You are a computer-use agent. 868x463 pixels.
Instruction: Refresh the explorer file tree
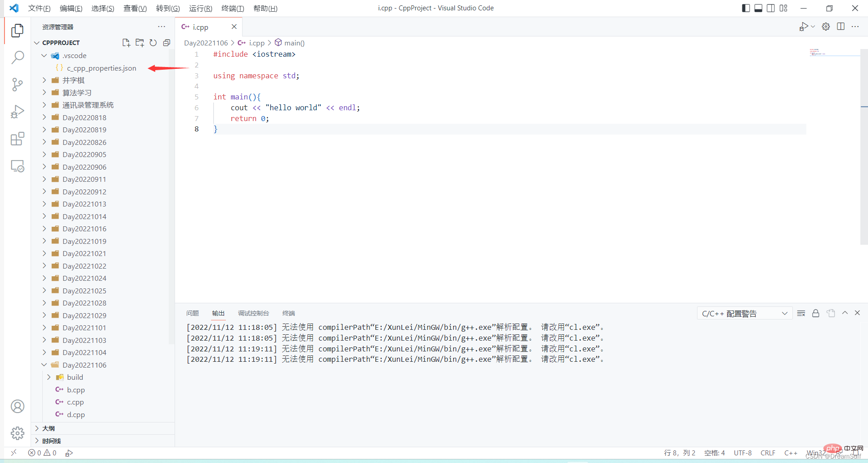(x=153, y=43)
